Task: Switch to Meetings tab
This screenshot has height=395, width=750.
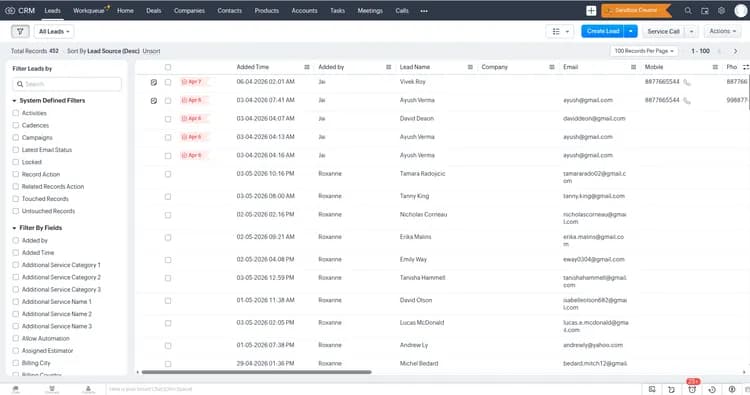Action: [x=370, y=11]
